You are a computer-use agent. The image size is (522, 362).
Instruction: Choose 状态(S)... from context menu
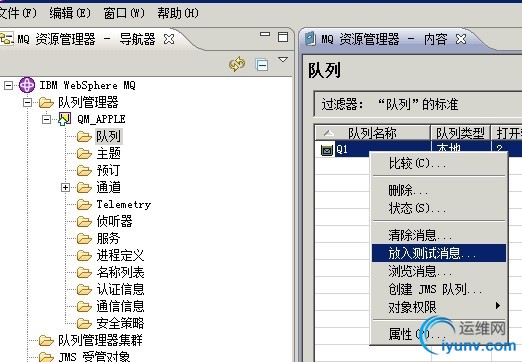point(439,208)
